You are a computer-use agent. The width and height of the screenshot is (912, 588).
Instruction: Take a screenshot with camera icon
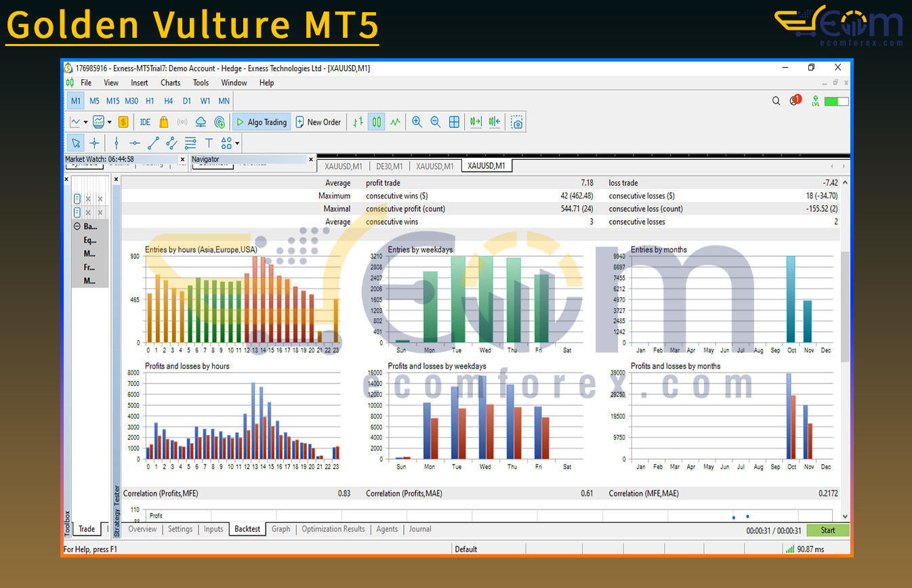[517, 122]
